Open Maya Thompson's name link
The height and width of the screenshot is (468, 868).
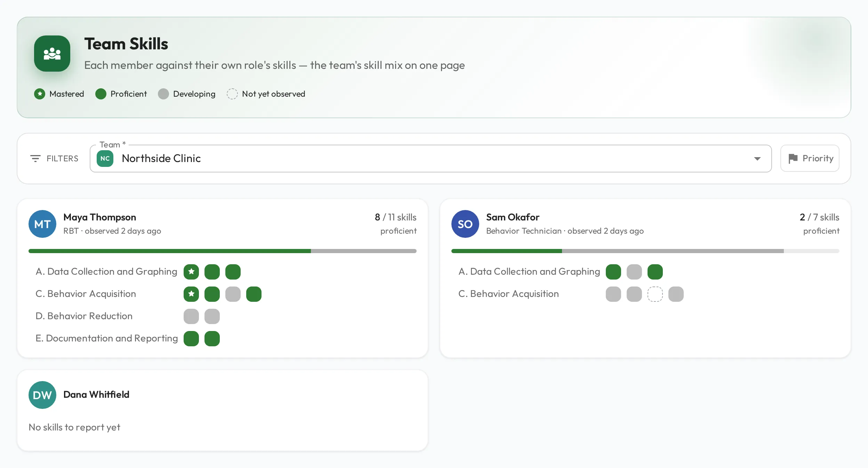[100, 217]
